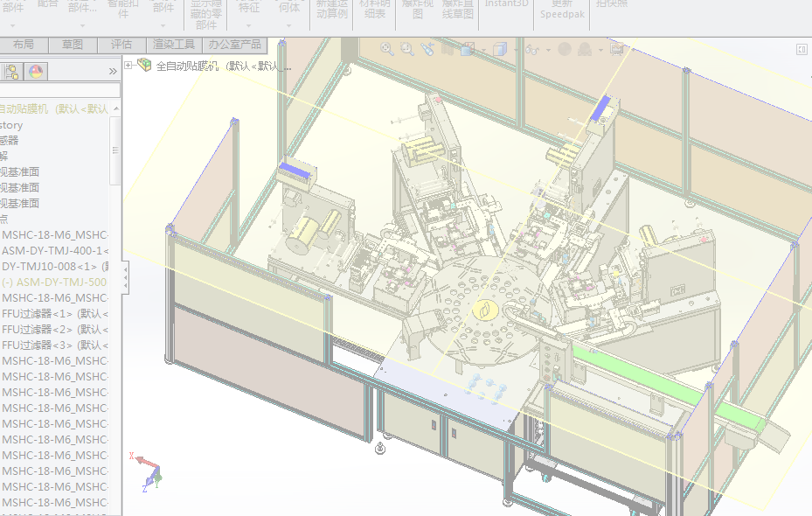Click the 爆炸直线草图 ribbon button
This screenshot has width=812, height=516.
458,10
